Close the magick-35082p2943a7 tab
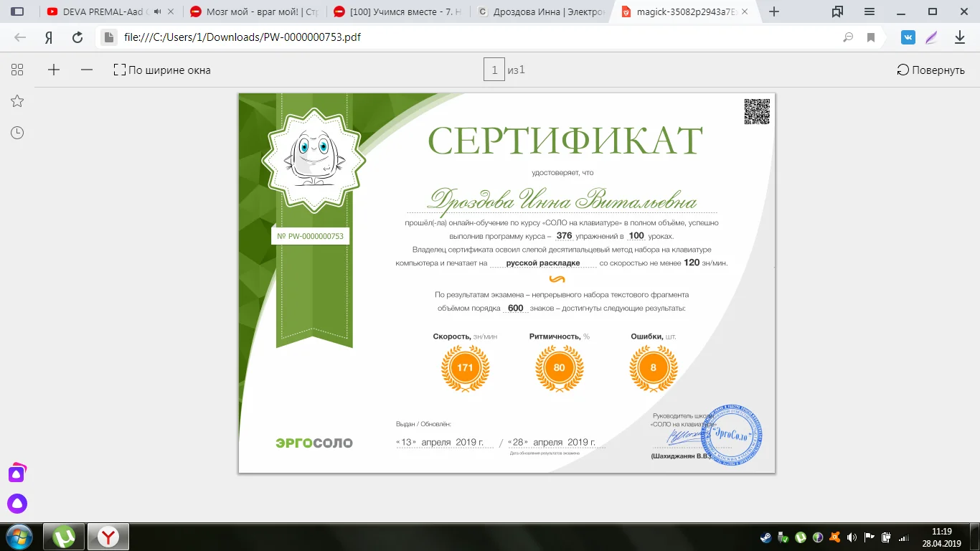The width and height of the screenshot is (980, 551). tap(746, 12)
